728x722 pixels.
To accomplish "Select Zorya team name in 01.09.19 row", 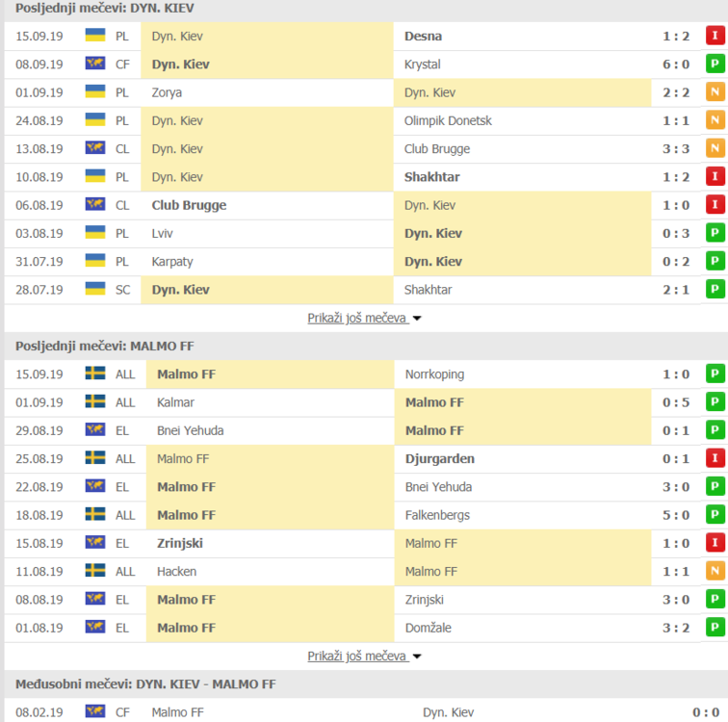I will 167,92.
